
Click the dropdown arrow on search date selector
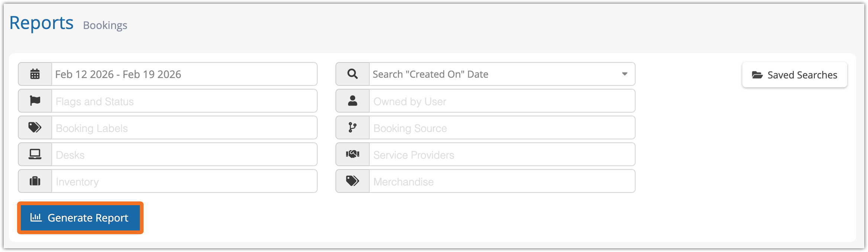point(625,74)
